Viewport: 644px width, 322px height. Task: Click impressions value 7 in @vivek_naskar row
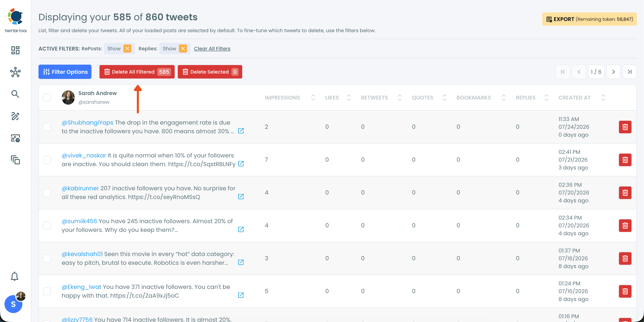(x=267, y=160)
